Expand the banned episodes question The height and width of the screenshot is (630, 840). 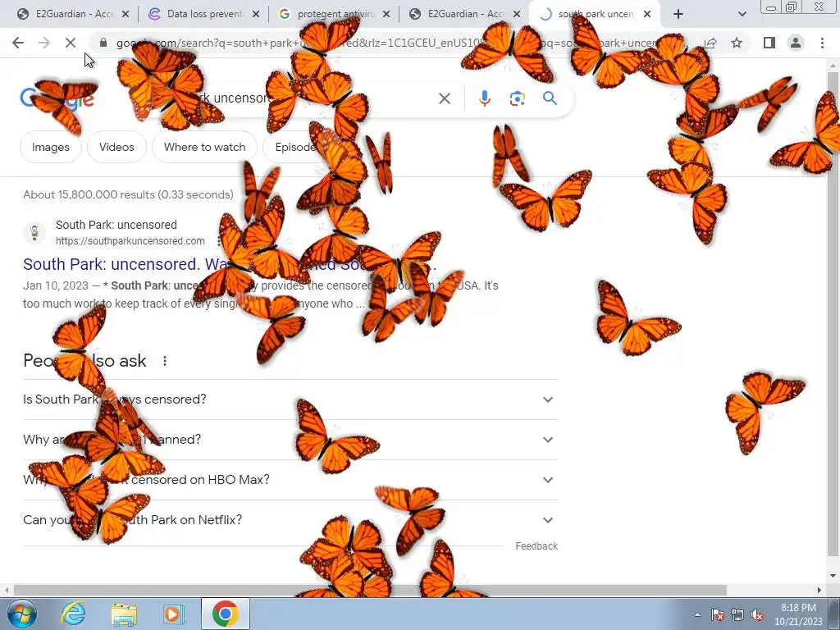(x=290, y=440)
